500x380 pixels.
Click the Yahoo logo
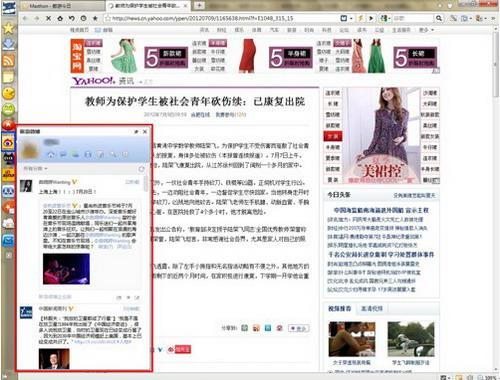(94, 81)
